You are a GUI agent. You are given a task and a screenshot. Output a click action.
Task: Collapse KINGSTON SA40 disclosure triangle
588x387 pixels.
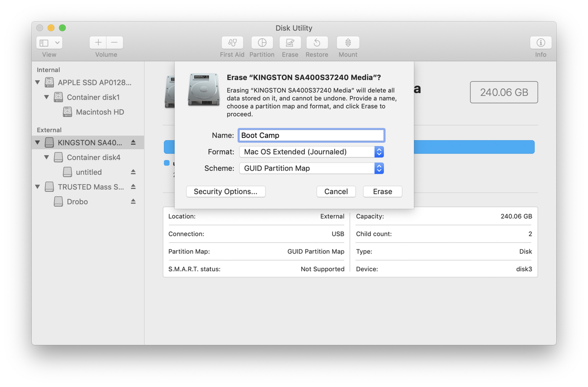tap(38, 143)
